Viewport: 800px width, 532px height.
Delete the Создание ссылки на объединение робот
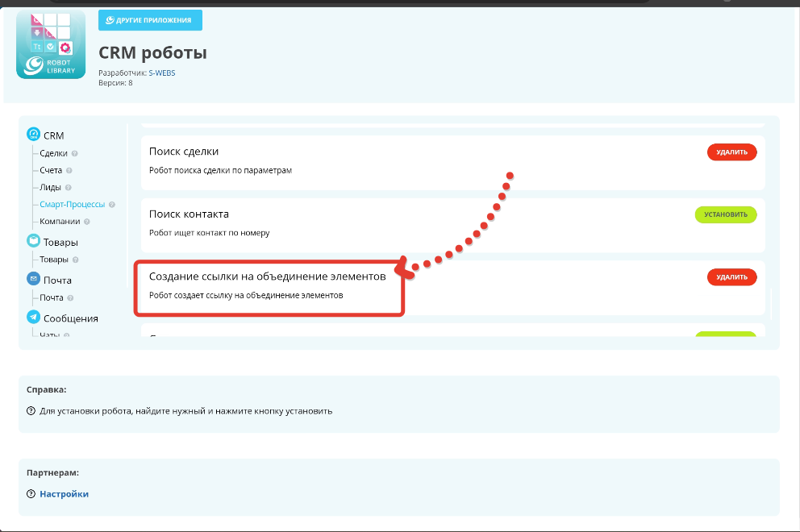(731, 277)
